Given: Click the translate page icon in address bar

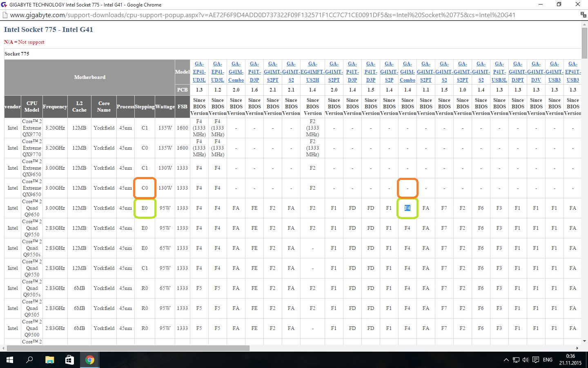Looking at the screenshot, I should click(583, 15).
